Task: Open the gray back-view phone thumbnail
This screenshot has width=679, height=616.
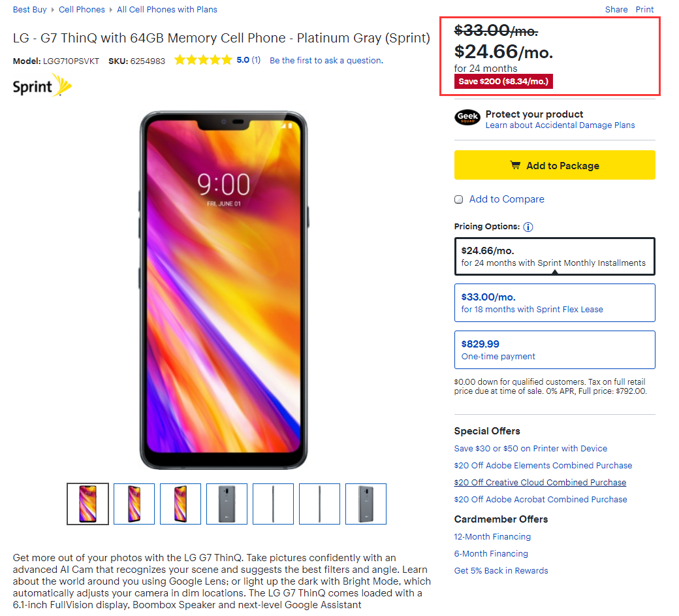Action: tap(227, 504)
